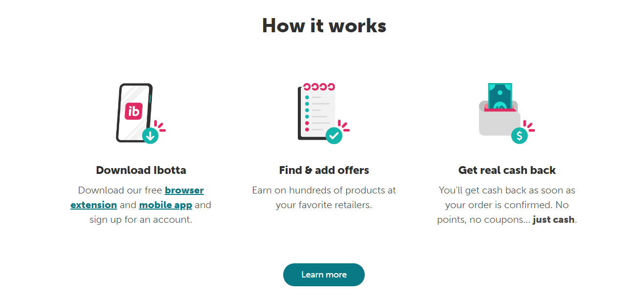Image resolution: width=644 pixels, height=298 pixels.
Task: Click the green banknote graphic
Action: pyautogui.click(x=500, y=95)
